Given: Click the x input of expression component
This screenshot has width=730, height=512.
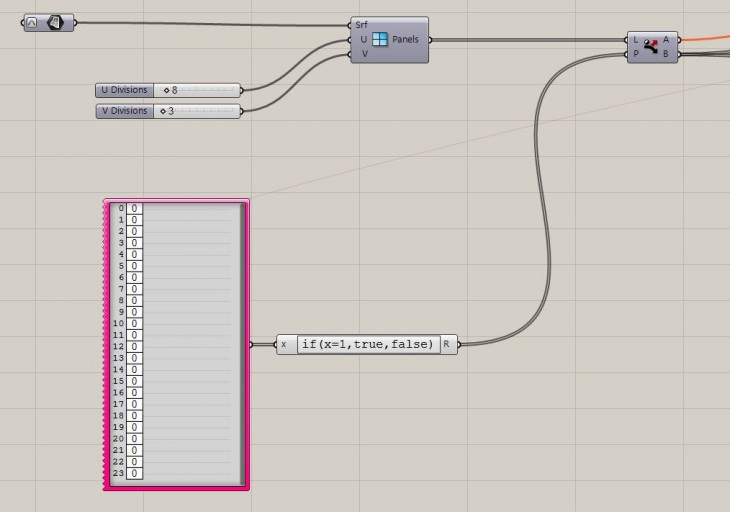Looking at the screenshot, I should 284,344.
